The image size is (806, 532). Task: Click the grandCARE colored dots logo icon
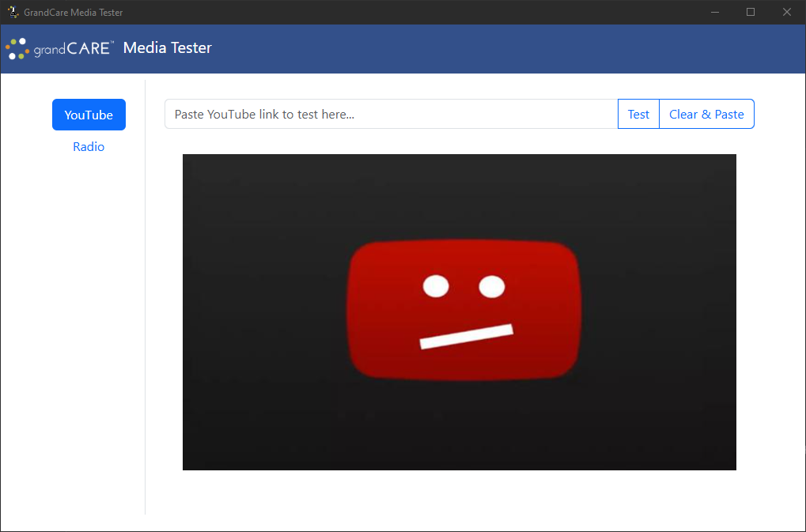(x=17, y=49)
